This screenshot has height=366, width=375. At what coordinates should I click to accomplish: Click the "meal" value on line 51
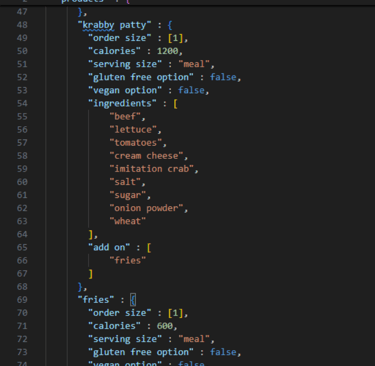pos(194,64)
